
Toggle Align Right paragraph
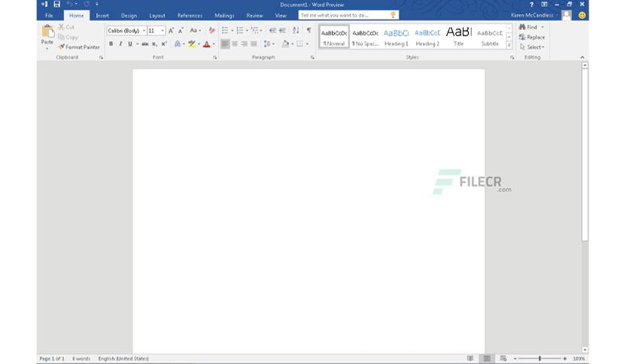click(x=245, y=44)
